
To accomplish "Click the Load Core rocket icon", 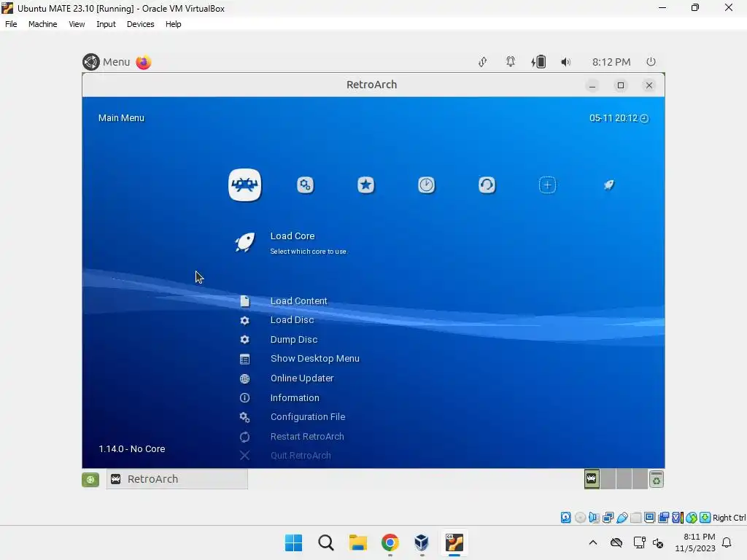I will click(245, 242).
